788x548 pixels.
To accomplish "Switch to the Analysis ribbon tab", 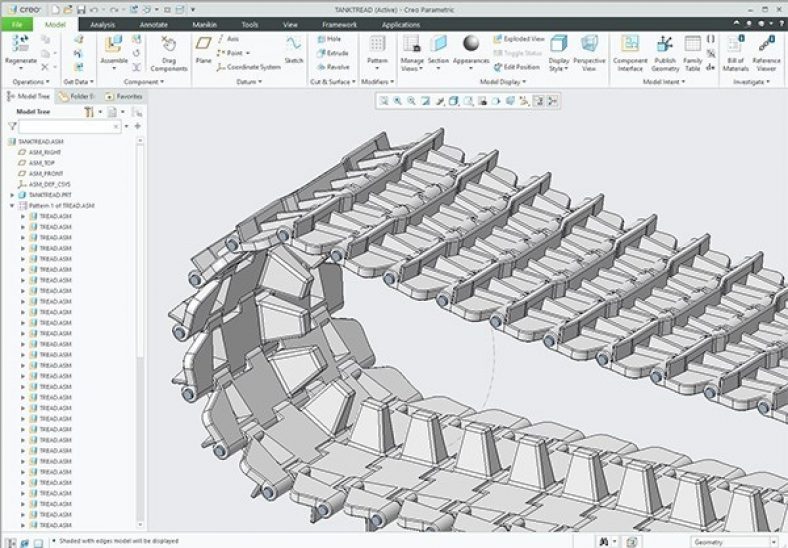I will pos(102,23).
